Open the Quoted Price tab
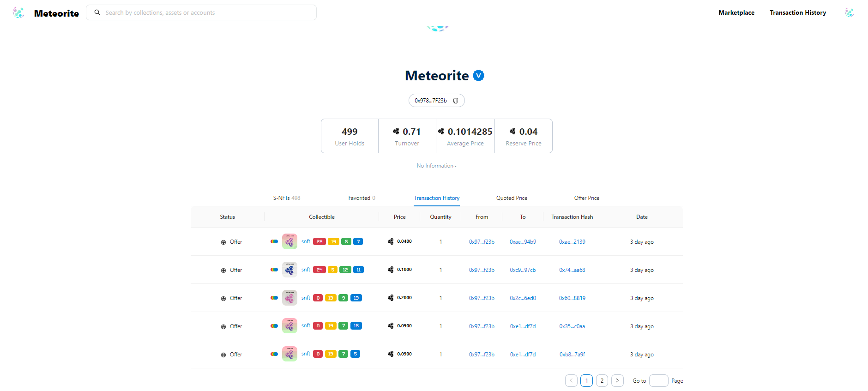The height and width of the screenshot is (391, 868). [x=512, y=198]
